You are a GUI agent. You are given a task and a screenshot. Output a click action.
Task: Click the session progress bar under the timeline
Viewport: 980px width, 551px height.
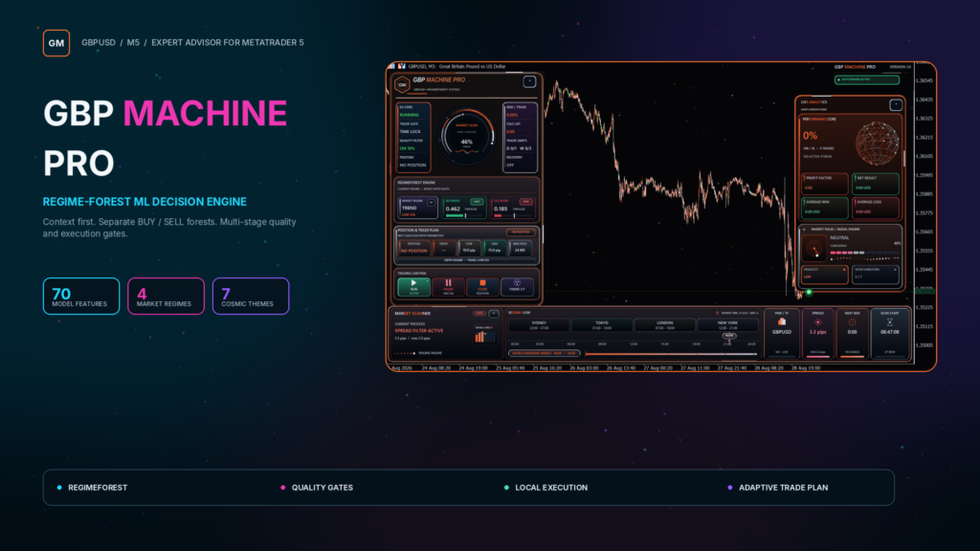point(671,354)
